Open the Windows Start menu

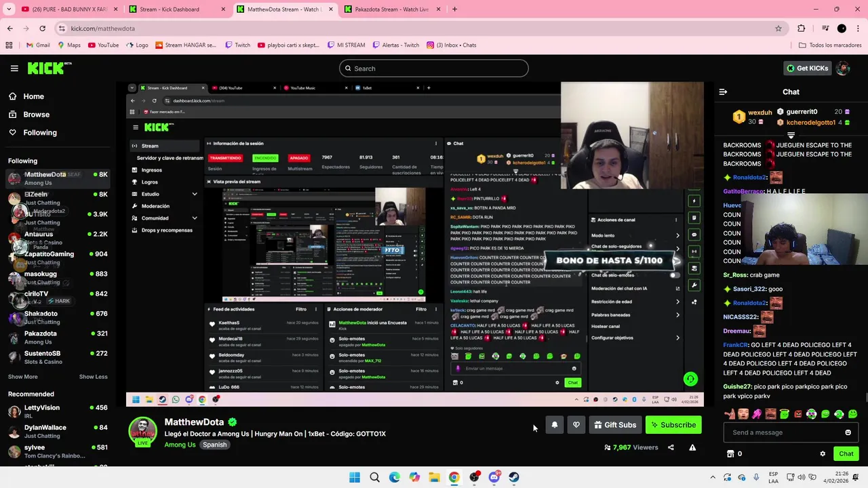pyautogui.click(x=355, y=477)
